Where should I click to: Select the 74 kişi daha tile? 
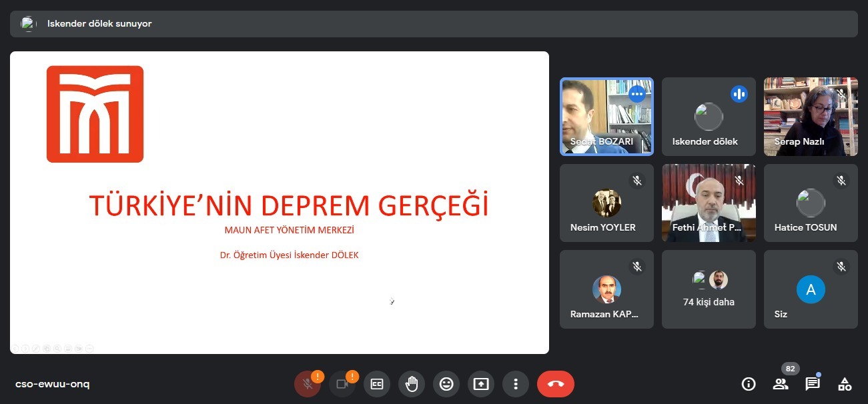click(x=709, y=289)
